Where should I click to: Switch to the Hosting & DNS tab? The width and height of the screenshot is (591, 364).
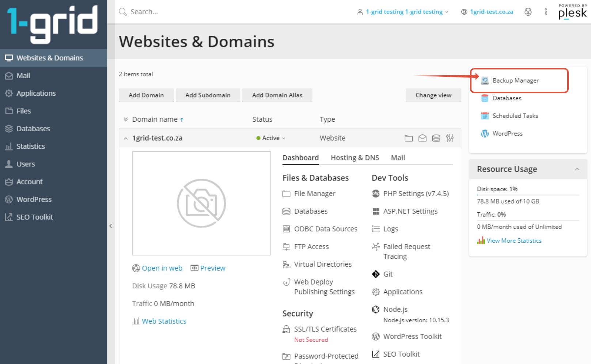click(355, 158)
